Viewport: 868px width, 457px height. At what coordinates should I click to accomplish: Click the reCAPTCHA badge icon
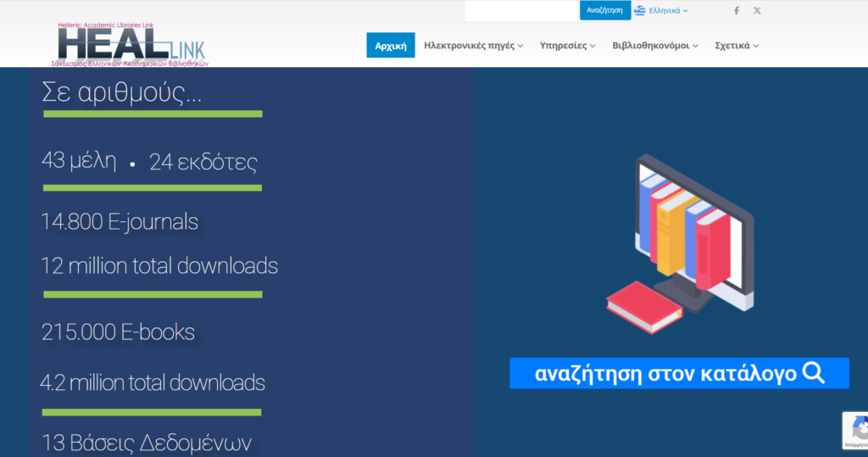(x=856, y=431)
